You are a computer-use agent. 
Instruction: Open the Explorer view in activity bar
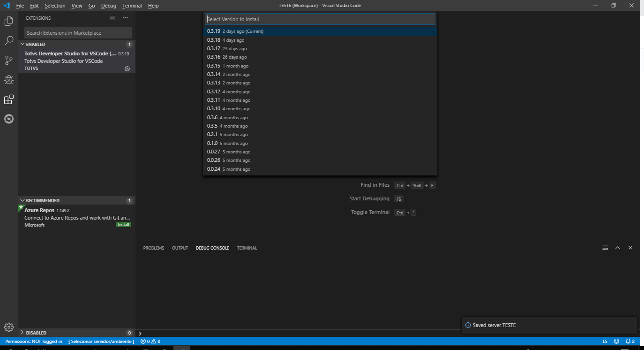pos(8,21)
